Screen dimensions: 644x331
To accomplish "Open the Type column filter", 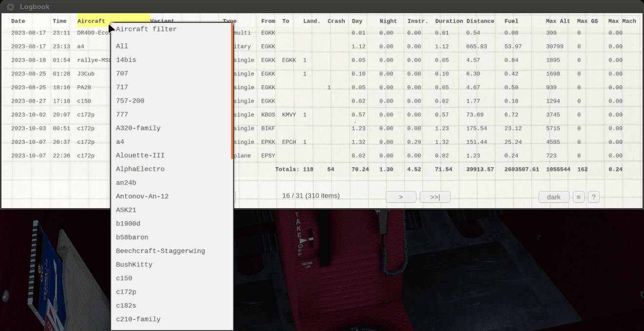I will [x=230, y=21].
